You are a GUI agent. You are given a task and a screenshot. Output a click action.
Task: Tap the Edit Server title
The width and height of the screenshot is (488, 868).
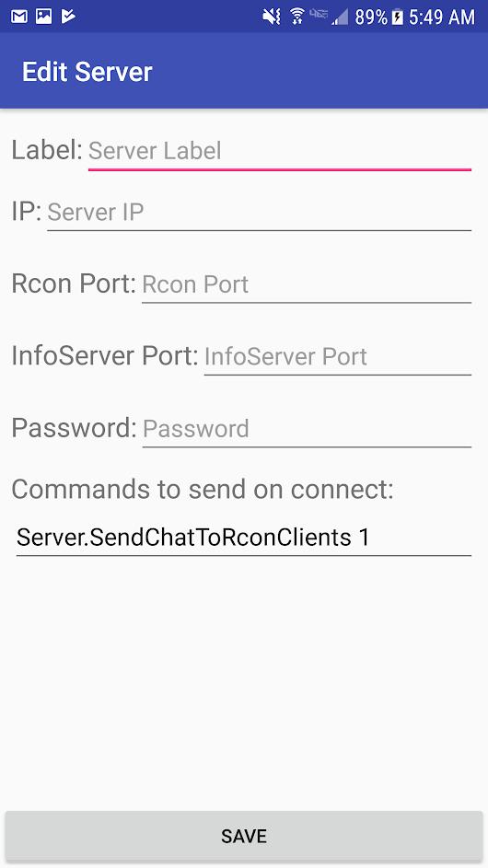(87, 72)
